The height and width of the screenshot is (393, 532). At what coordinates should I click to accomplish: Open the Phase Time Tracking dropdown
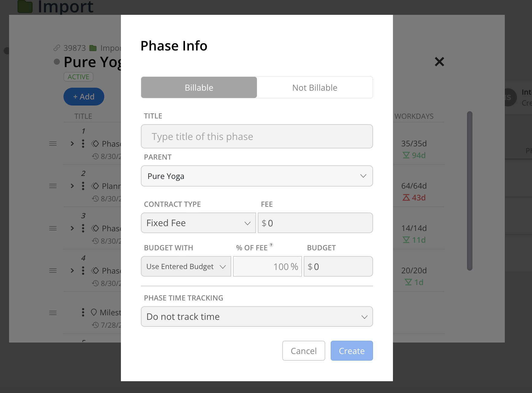pos(257,317)
